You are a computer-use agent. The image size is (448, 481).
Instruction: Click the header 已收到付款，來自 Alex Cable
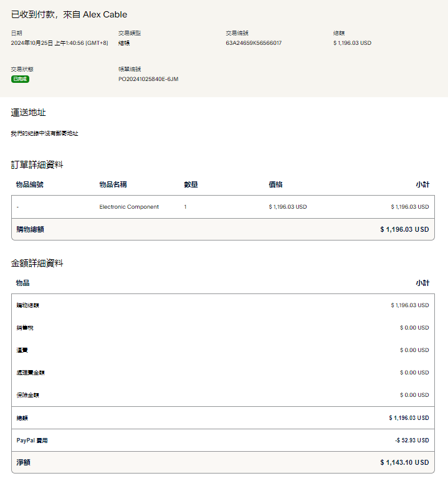click(69, 14)
